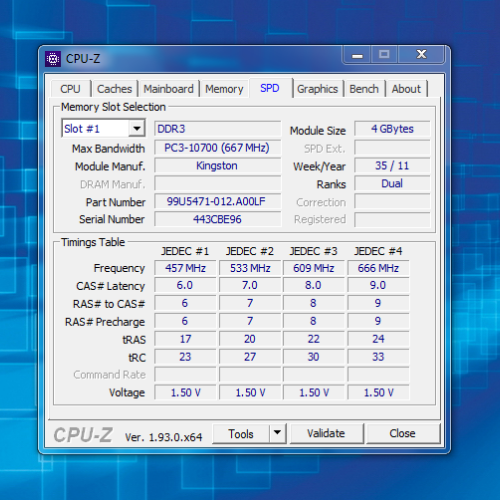The image size is (500, 500).
Task: Click the tRAS value 22
Action: click(x=313, y=339)
